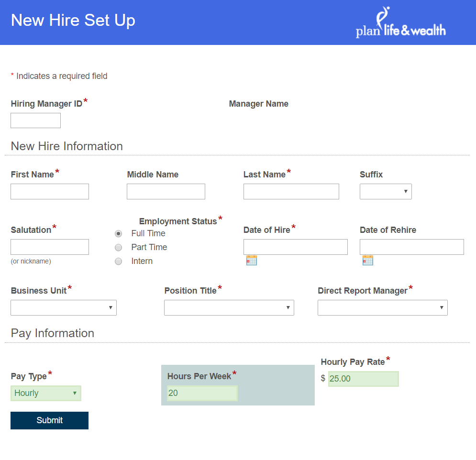Viewport: 476px width, 460px height.
Task: Expand the Suffix dropdown
Action: point(386,192)
